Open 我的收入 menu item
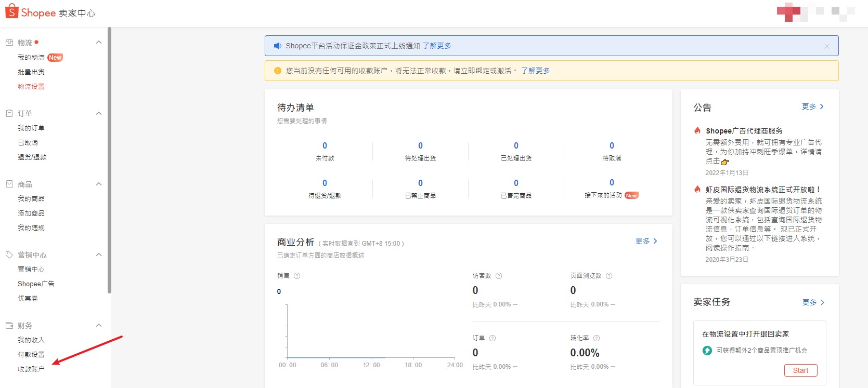 31,340
